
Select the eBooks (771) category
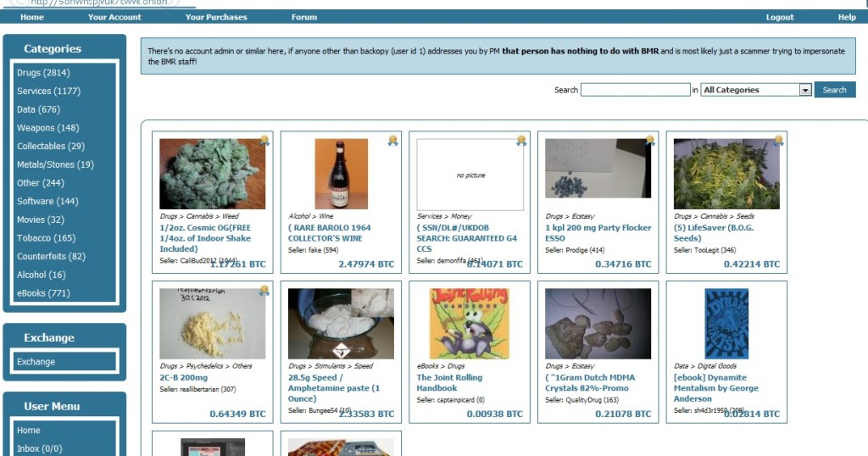[x=43, y=293]
